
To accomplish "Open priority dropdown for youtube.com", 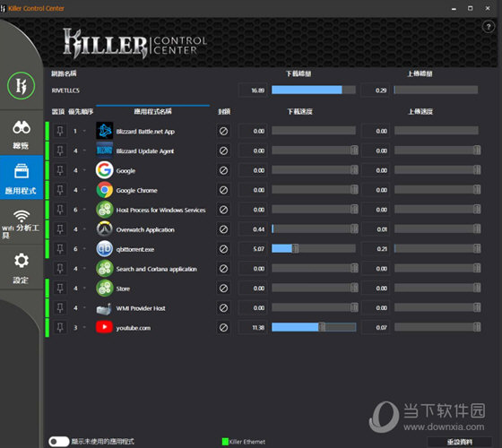I will coord(84,327).
